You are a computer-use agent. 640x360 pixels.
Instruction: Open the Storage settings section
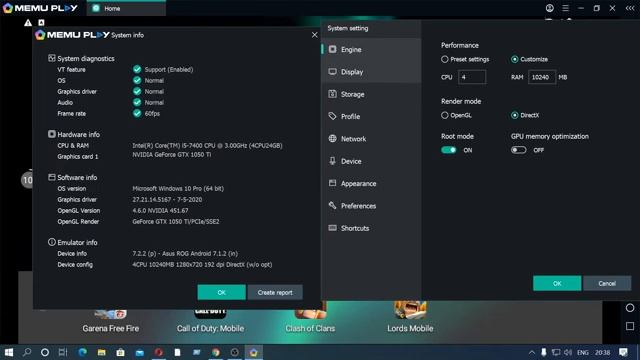pyautogui.click(x=371, y=94)
